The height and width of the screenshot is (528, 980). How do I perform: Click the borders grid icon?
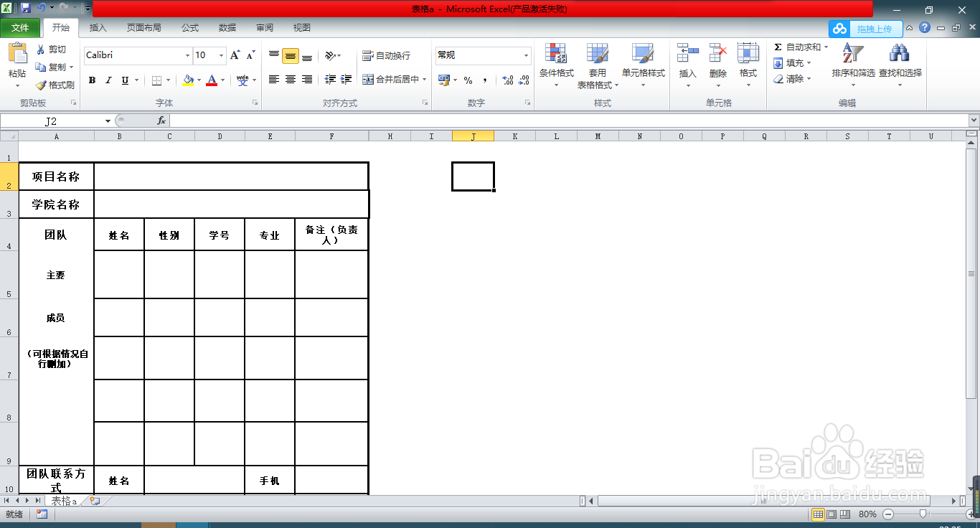coord(157,80)
